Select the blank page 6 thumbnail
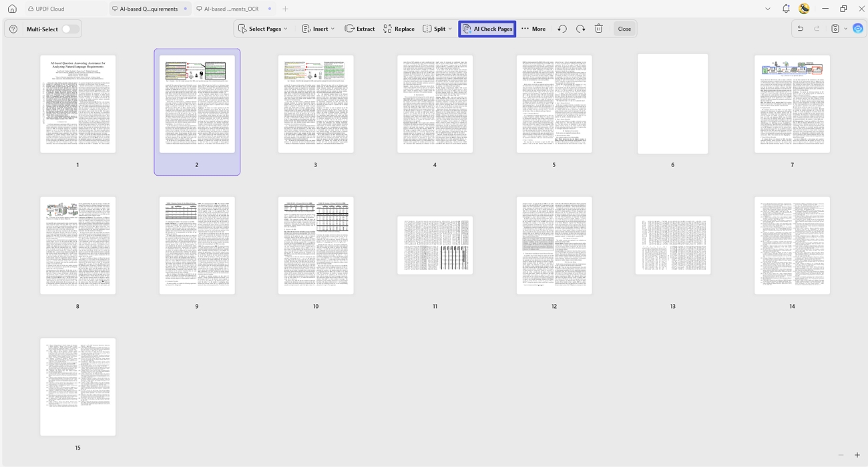Image resolution: width=868 pixels, height=467 pixels. point(672,104)
